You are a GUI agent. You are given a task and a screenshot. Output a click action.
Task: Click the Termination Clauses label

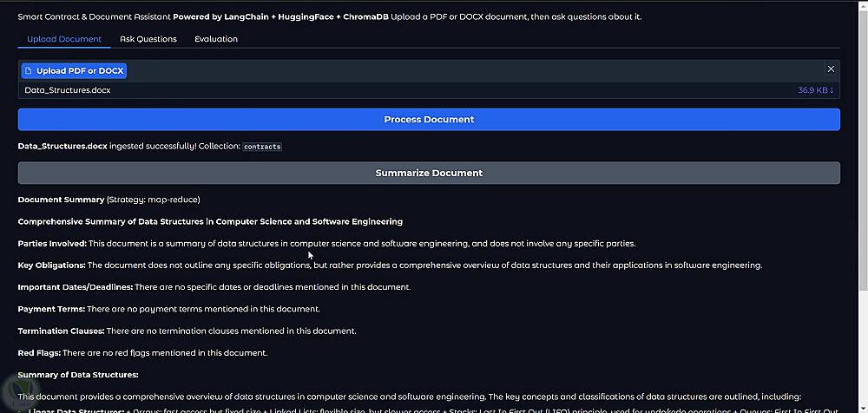pyautogui.click(x=61, y=331)
